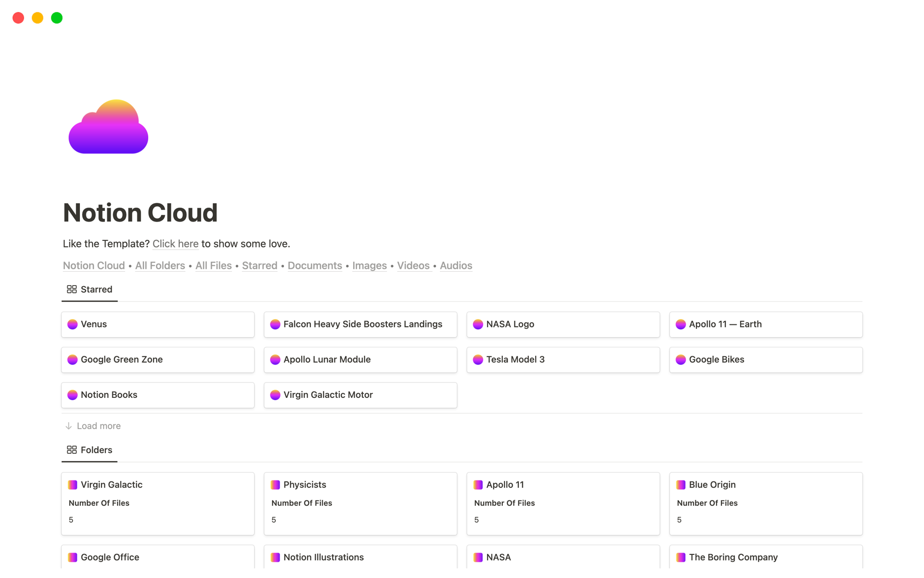Click the folder icon beside Blue Origin

tap(680, 485)
